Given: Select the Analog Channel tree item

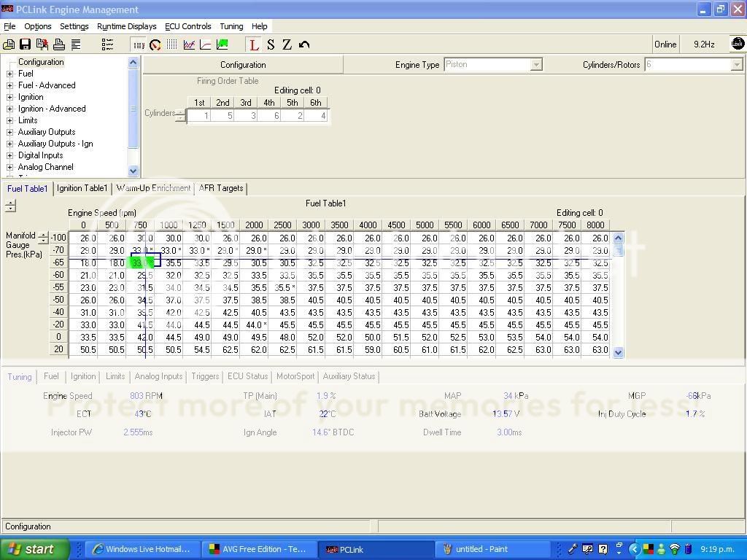Looking at the screenshot, I should [x=46, y=167].
